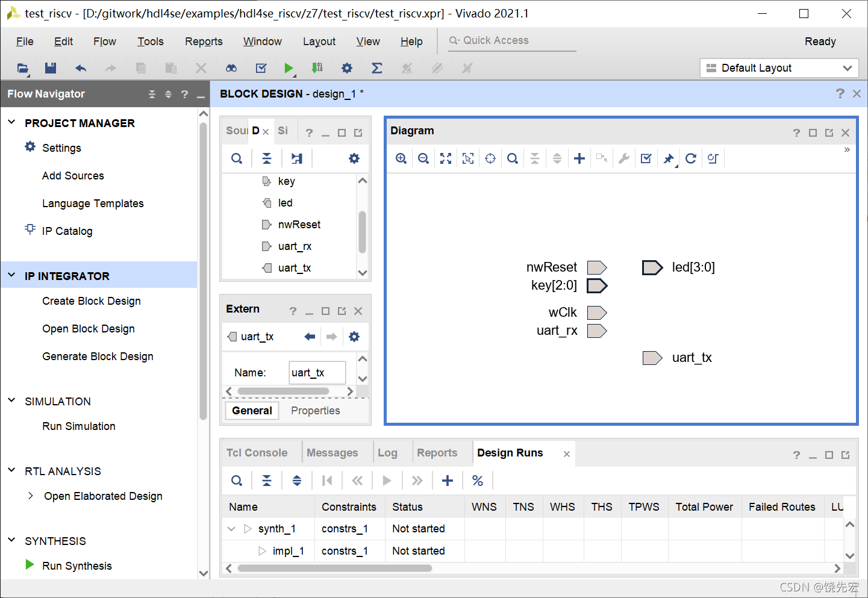
Task: Collapse synth_1 row in Design Runs
Action: (231, 529)
